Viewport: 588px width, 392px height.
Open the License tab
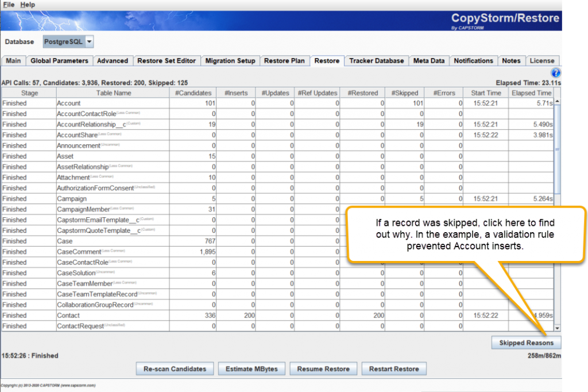coord(542,61)
